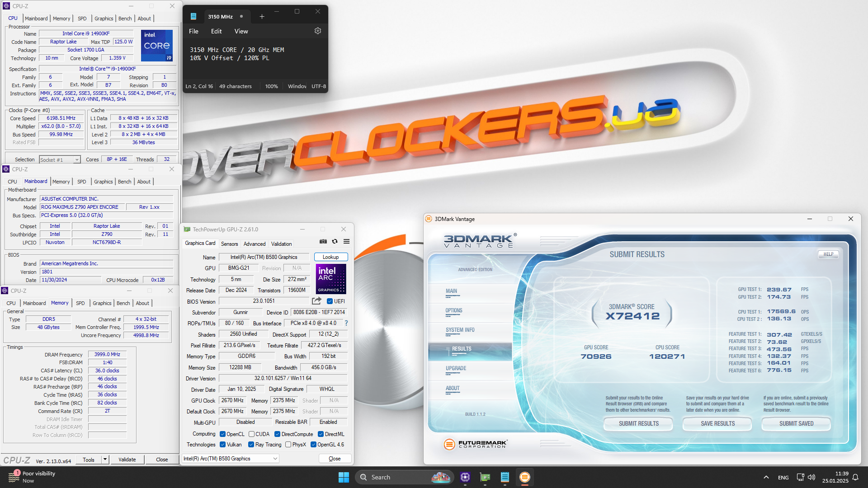This screenshot has width=868, height=488.
Task: Open SYSTEM INFO in the 3DMark sidebar
Action: 460,330
